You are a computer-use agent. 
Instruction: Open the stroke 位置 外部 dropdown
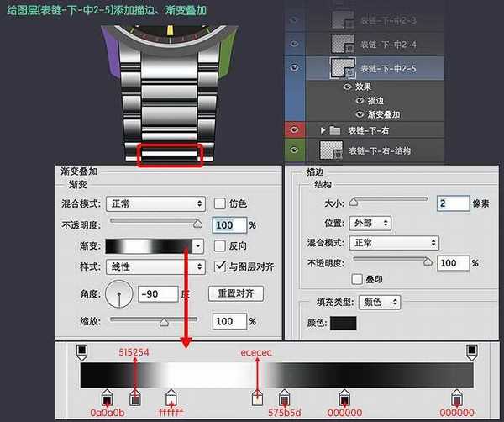(370, 224)
